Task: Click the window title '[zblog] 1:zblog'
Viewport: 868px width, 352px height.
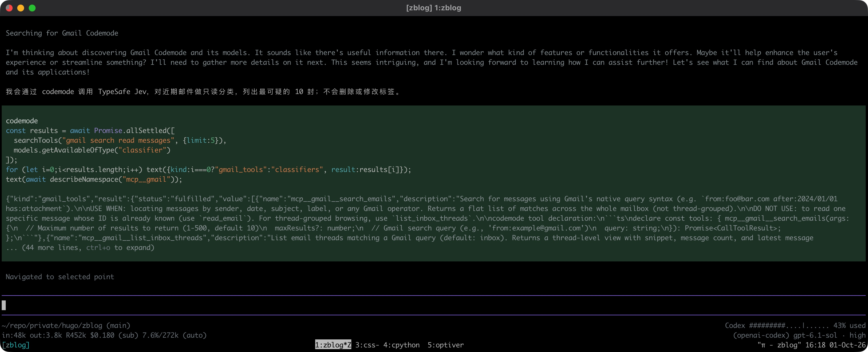Action: [434, 8]
